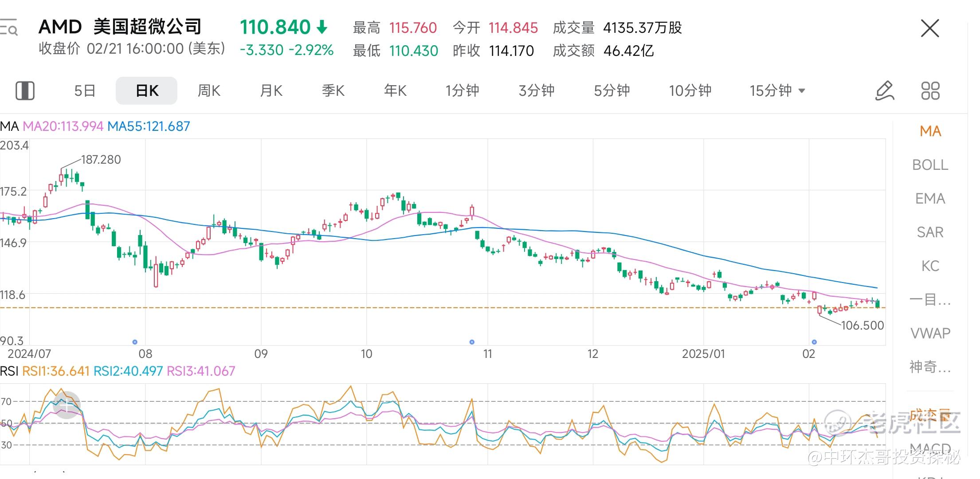Click the event dot marker near 08
980x479 pixels.
pyautogui.click(x=135, y=342)
